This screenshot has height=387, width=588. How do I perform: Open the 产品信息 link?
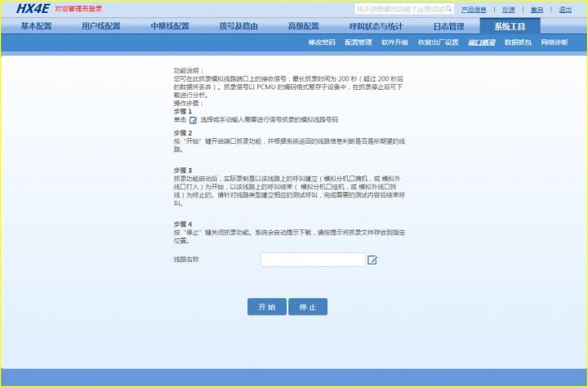click(x=474, y=10)
